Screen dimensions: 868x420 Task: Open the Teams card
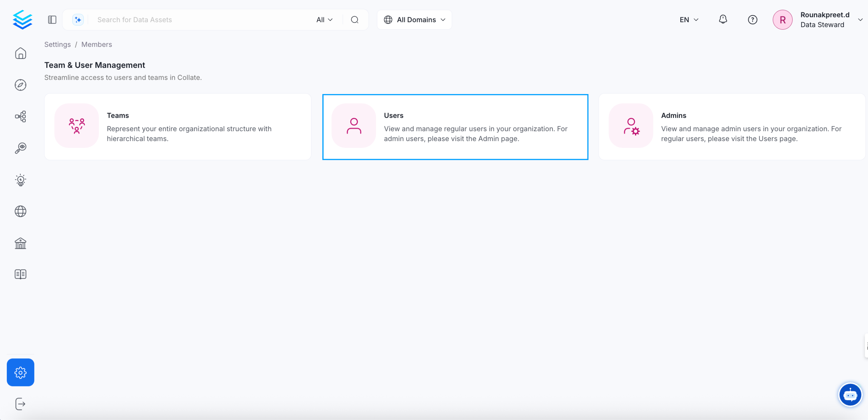coord(178,127)
